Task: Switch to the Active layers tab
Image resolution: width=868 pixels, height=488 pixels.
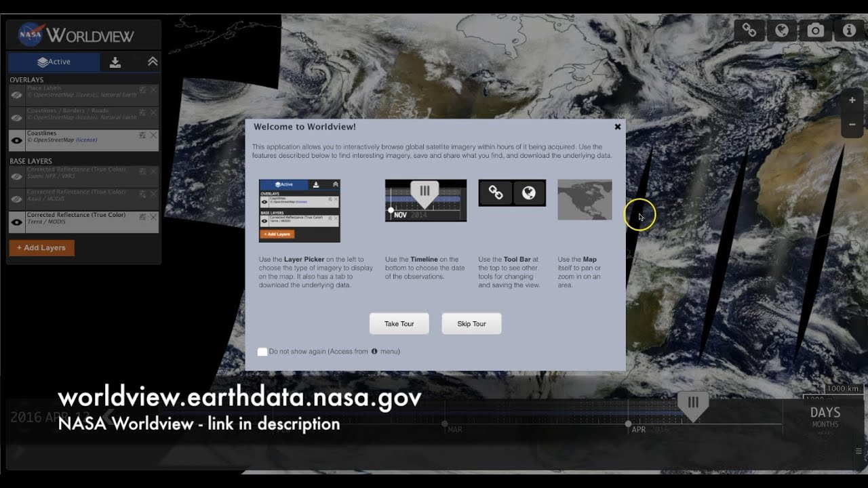Action: coord(54,62)
